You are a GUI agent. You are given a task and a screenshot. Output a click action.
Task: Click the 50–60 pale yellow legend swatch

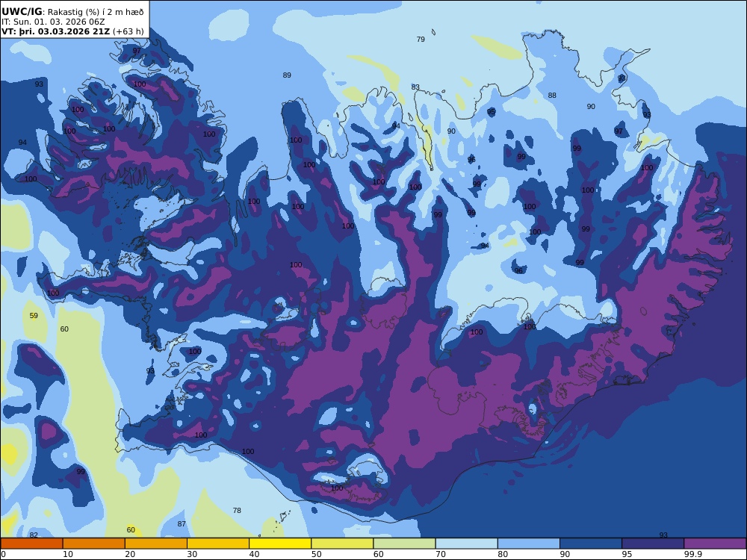(x=343, y=544)
